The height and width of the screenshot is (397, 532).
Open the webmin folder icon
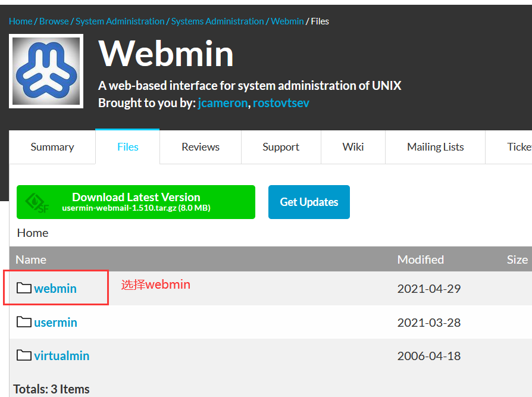(24, 287)
